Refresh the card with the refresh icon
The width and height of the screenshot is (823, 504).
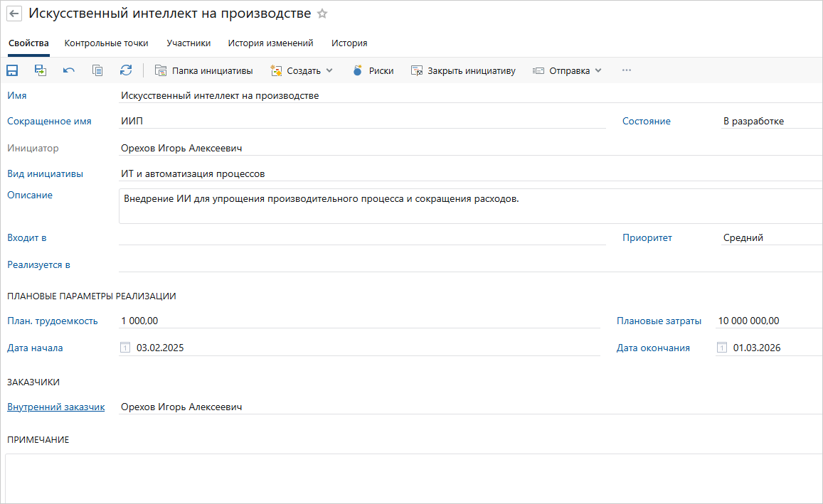pyautogui.click(x=126, y=70)
